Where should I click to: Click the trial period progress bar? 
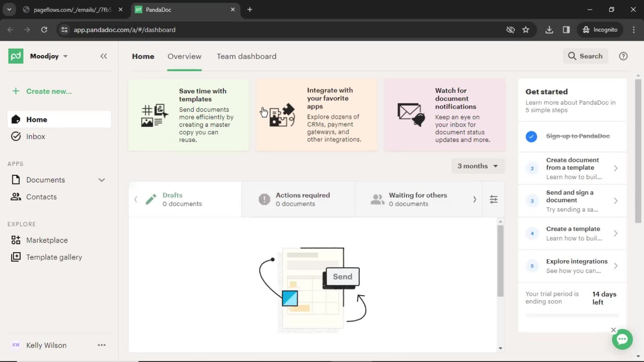[x=572, y=315]
